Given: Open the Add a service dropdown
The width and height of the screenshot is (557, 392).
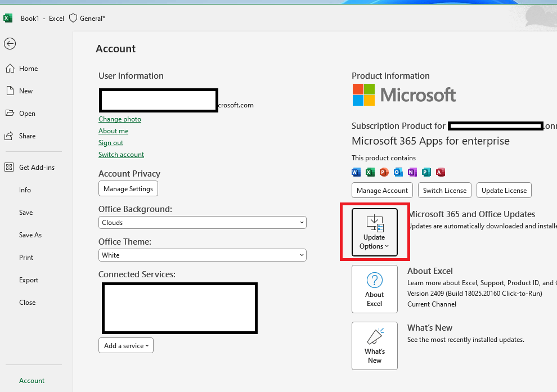Looking at the screenshot, I should tap(126, 345).
